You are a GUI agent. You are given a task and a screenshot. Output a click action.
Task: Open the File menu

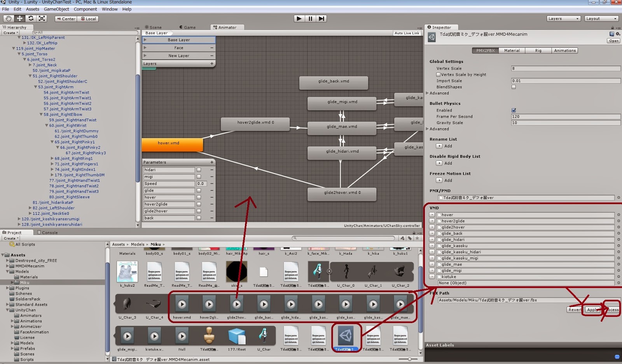click(x=5, y=9)
